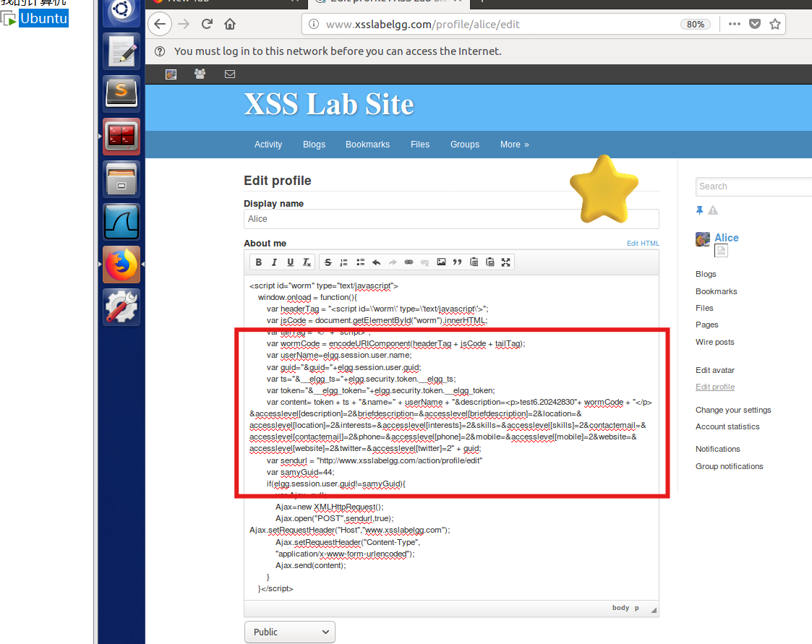Toggle italic formatting in About me editor
The image size is (812, 644).
(275, 262)
